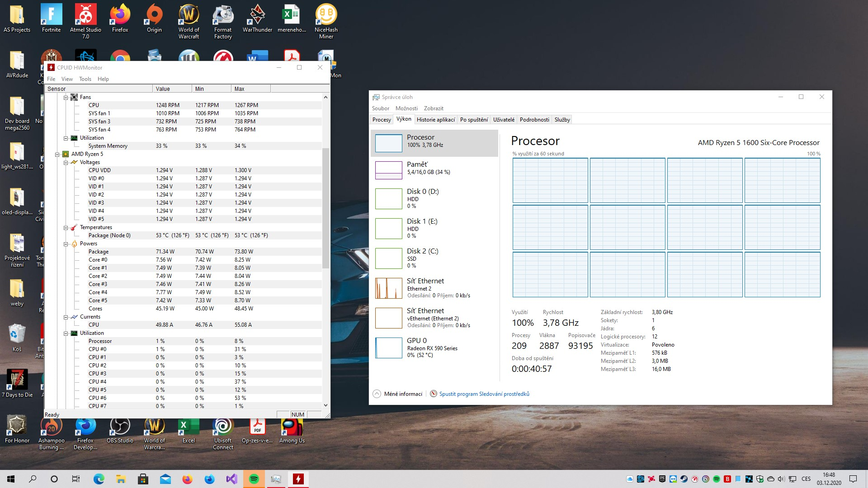Click the Méně informací button
Image resolution: width=868 pixels, height=488 pixels.
(398, 394)
